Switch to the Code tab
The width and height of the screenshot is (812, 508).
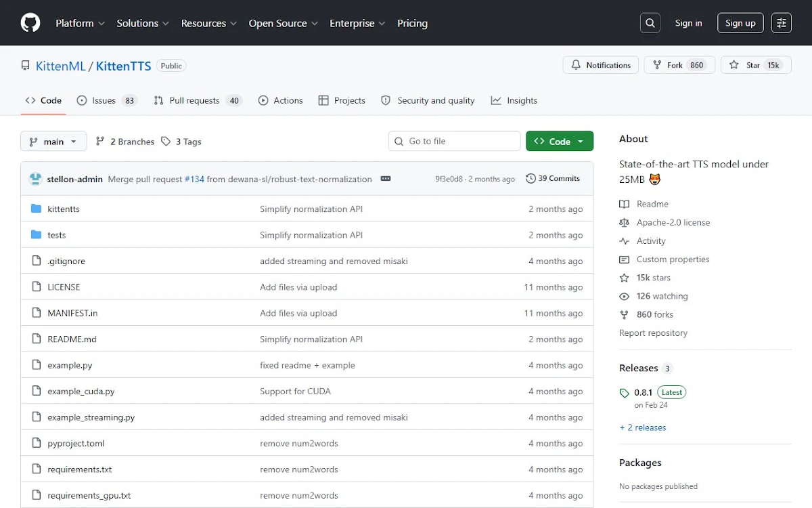pos(43,100)
